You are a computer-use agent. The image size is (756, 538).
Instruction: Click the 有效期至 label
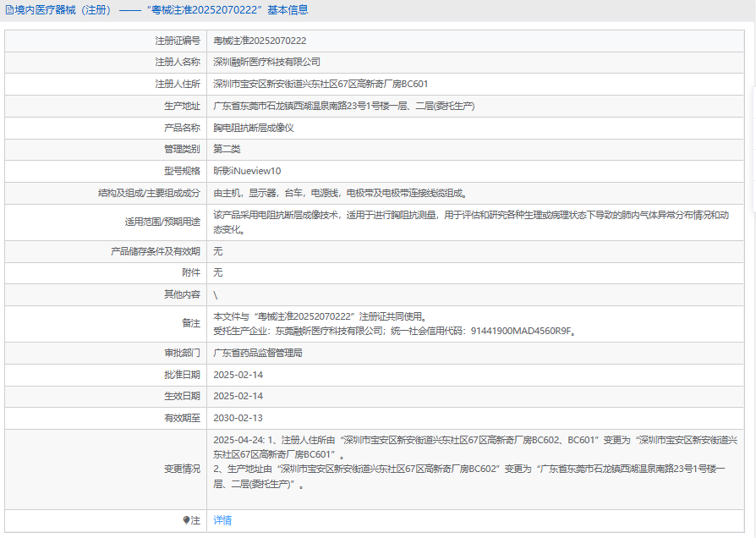(x=182, y=419)
